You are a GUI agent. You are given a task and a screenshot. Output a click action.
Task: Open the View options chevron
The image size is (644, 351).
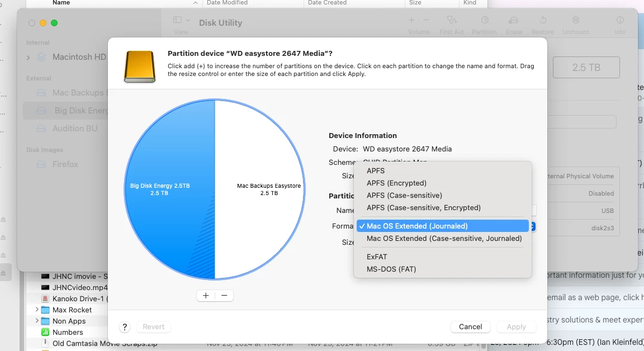pos(188,20)
